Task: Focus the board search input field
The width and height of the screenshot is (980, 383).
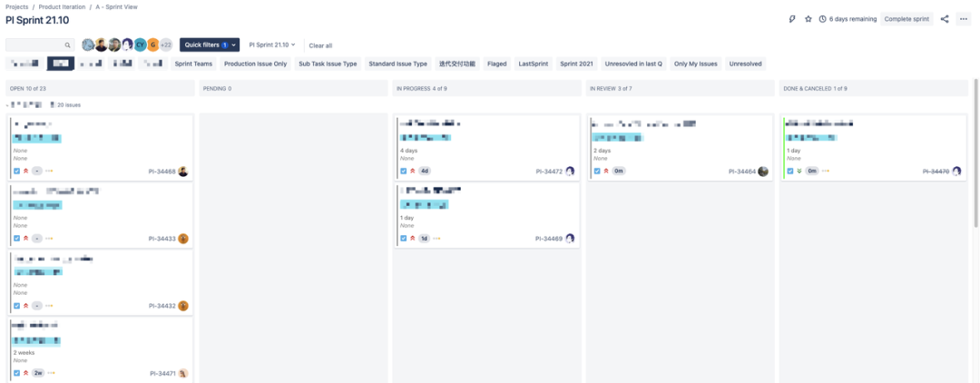Action: (x=34, y=44)
